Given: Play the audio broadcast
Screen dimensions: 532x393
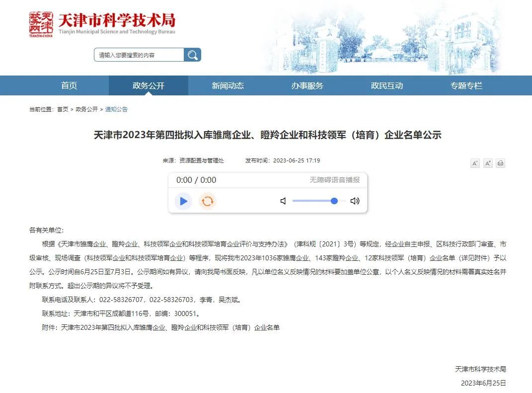Looking at the screenshot, I should pos(183,201).
